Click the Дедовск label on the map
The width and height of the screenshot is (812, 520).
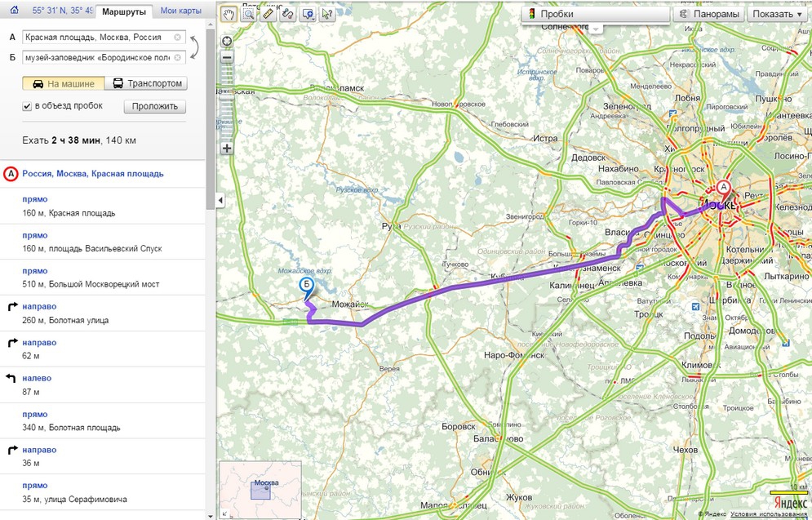tap(588, 158)
